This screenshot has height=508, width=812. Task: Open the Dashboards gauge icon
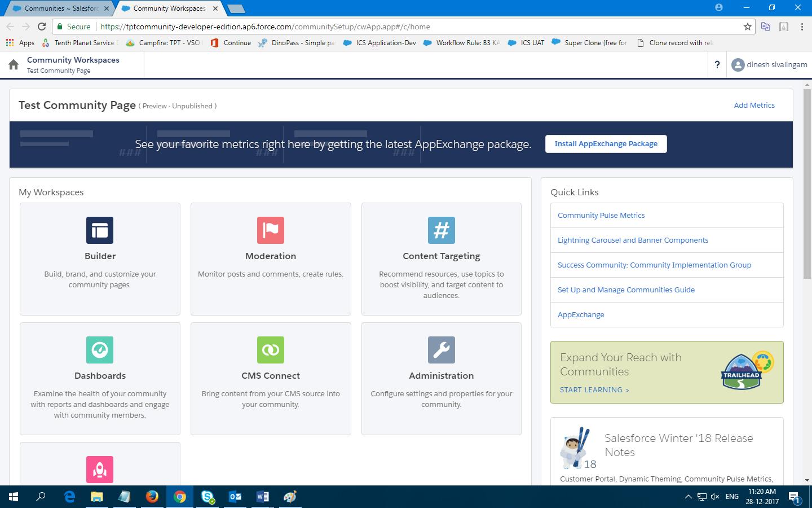coord(100,350)
